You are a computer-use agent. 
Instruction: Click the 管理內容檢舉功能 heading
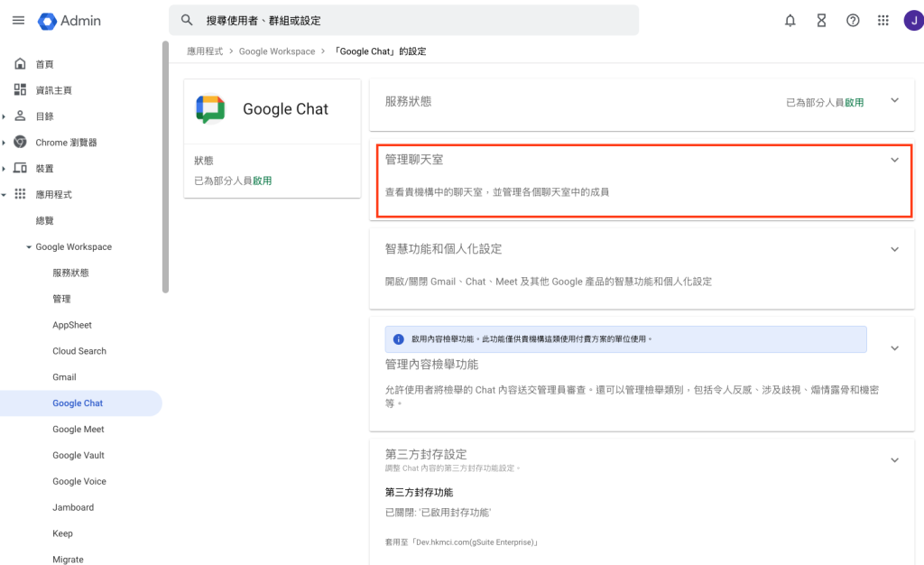pyautogui.click(x=431, y=365)
